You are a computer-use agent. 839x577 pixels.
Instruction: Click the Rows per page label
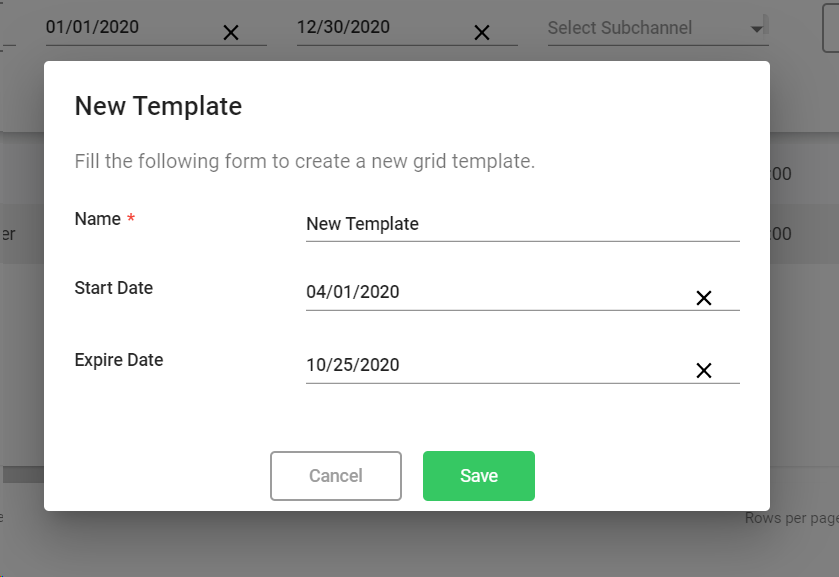tap(791, 518)
